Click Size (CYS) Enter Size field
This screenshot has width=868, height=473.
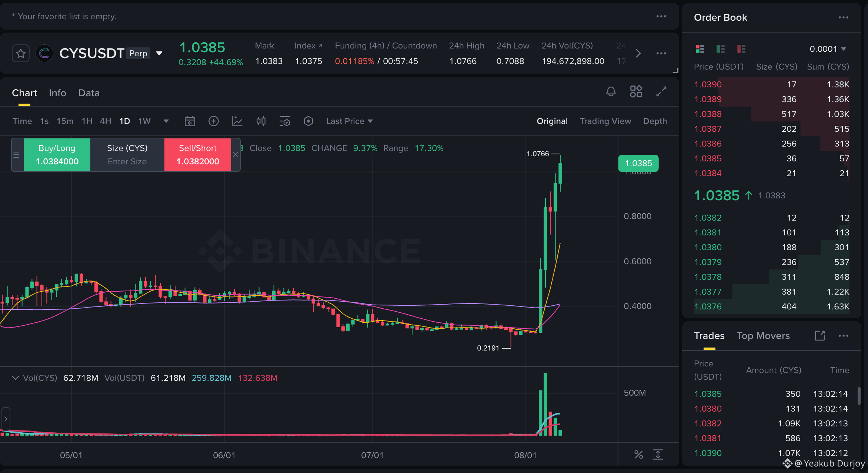coord(127,155)
